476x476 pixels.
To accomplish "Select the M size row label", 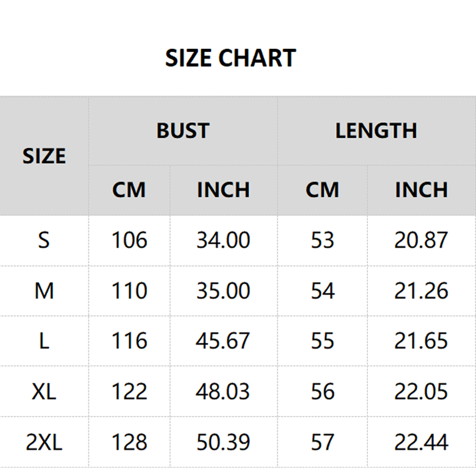I will point(44,291).
